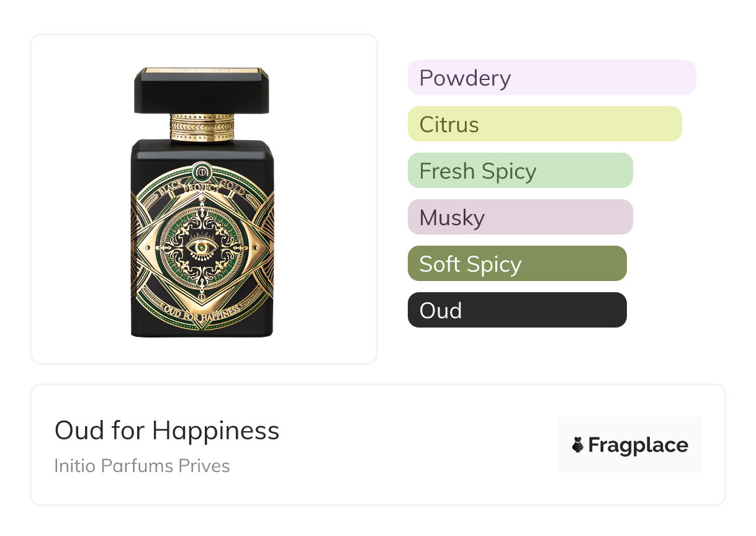Select the Citrus accord bar
756x536 pixels.
pos(544,124)
